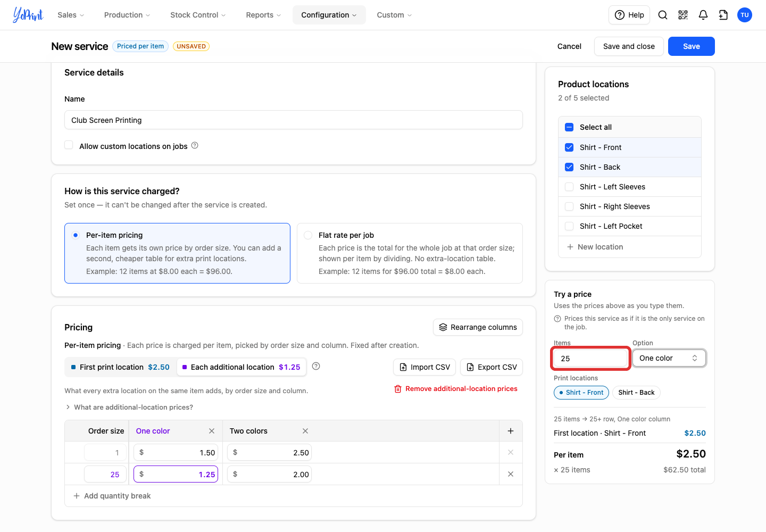Open the Option One color dropdown
The width and height of the screenshot is (766, 532).
pos(669,358)
